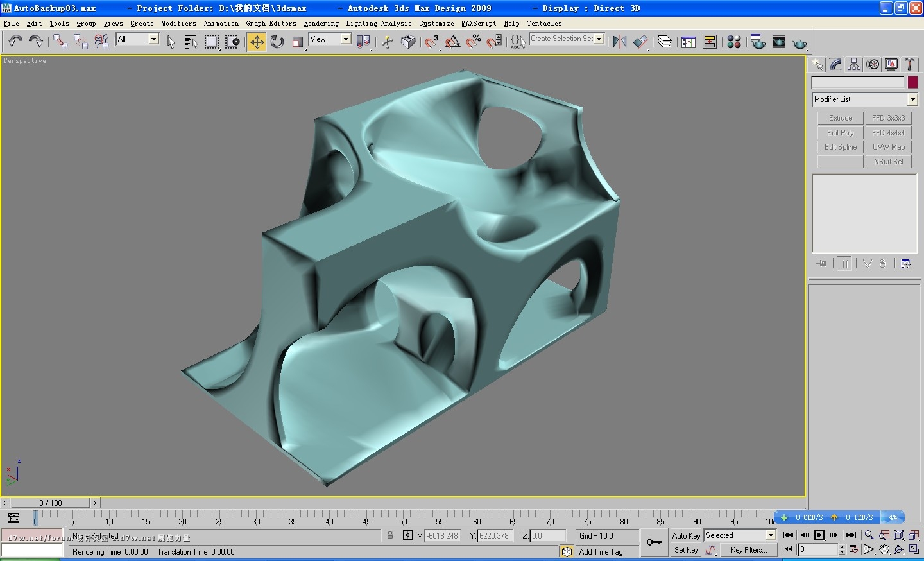Click the Edit Poly modifier button
The width and height of the screenshot is (924, 561).
pos(841,133)
